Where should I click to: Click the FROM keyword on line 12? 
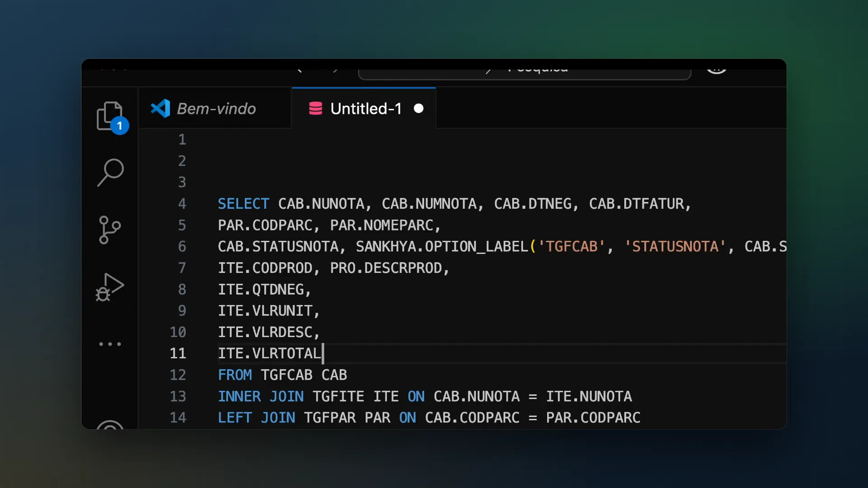tap(235, 375)
